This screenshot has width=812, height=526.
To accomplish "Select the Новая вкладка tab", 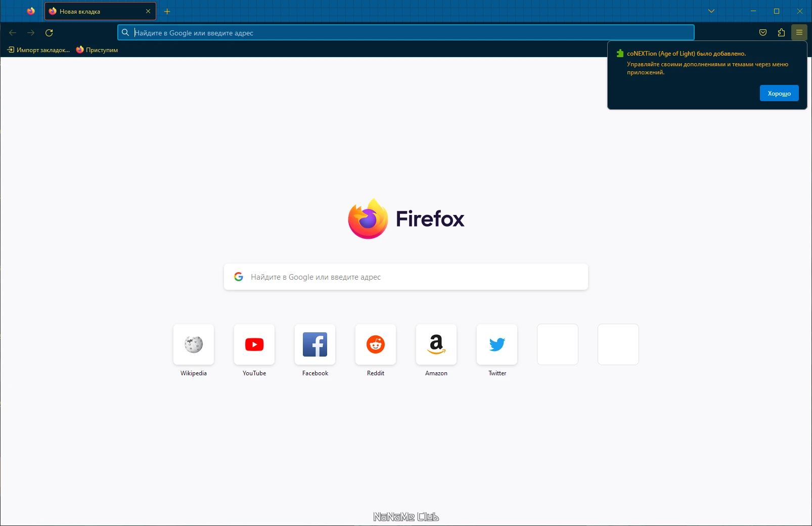I will 91,11.
